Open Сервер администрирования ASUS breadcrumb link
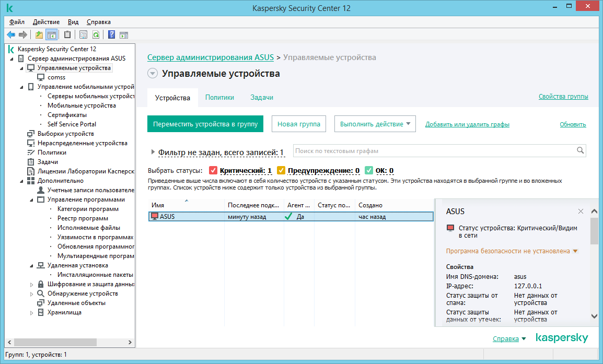 [x=211, y=57]
